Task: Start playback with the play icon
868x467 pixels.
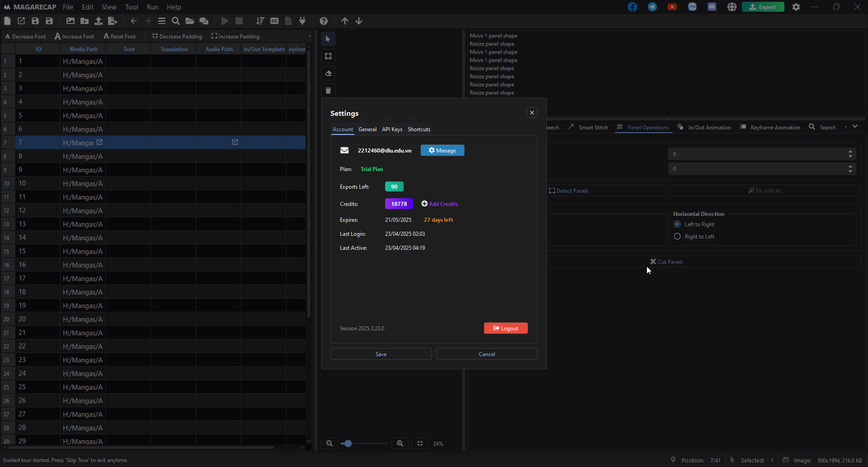Action: tap(225, 21)
